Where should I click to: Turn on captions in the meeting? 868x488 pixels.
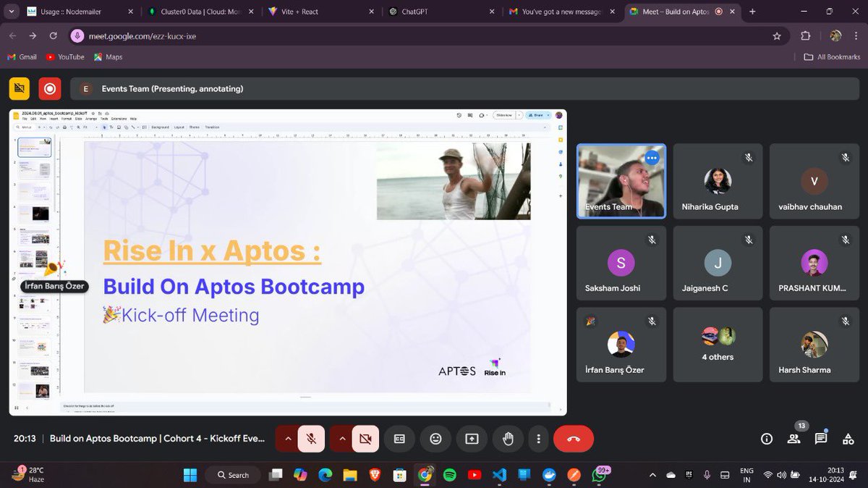[x=399, y=438]
